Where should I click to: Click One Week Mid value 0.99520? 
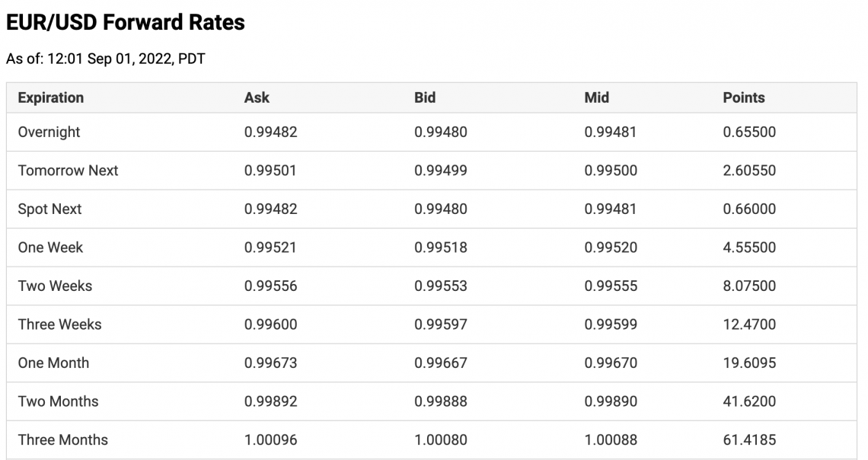tap(611, 248)
